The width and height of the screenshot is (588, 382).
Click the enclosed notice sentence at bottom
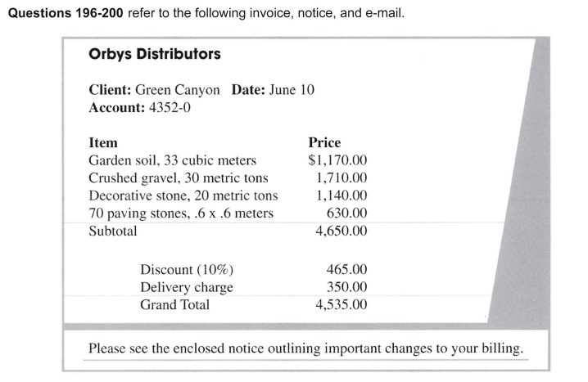click(305, 348)
